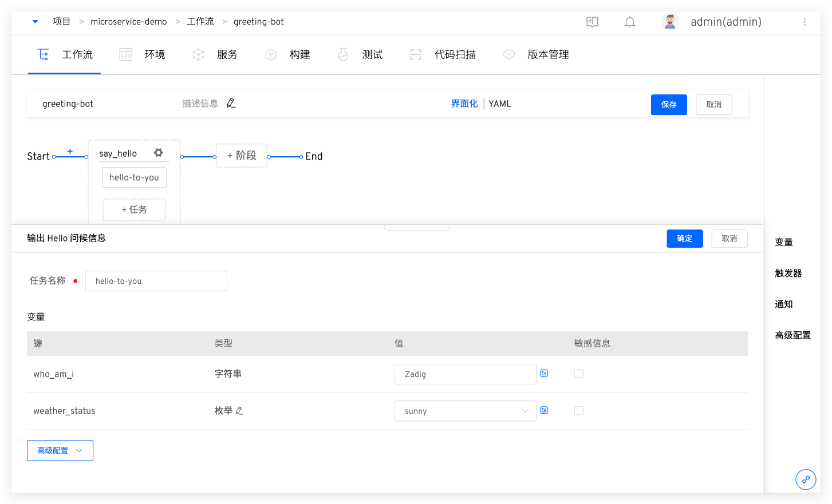832x504 pixels.
Task: Open the value editor icon beside Zadig field
Action: click(x=543, y=373)
